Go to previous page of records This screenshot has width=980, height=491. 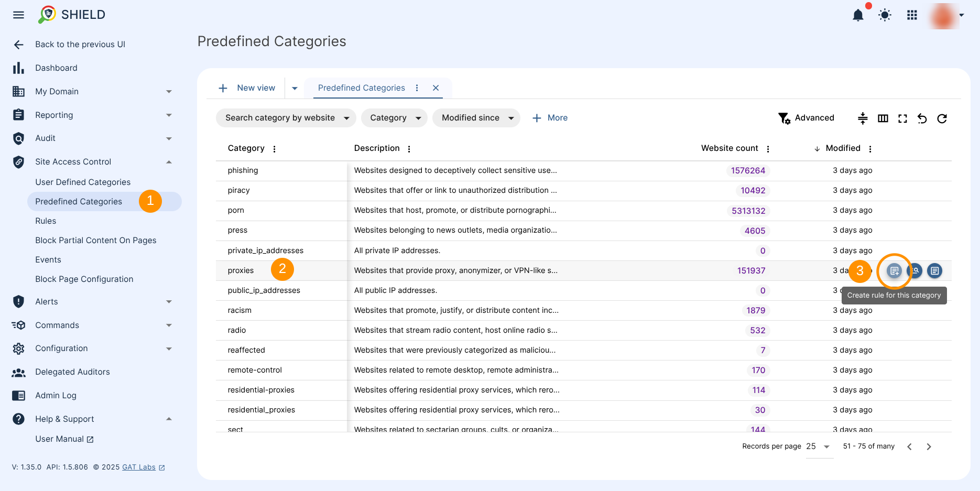pyautogui.click(x=909, y=446)
